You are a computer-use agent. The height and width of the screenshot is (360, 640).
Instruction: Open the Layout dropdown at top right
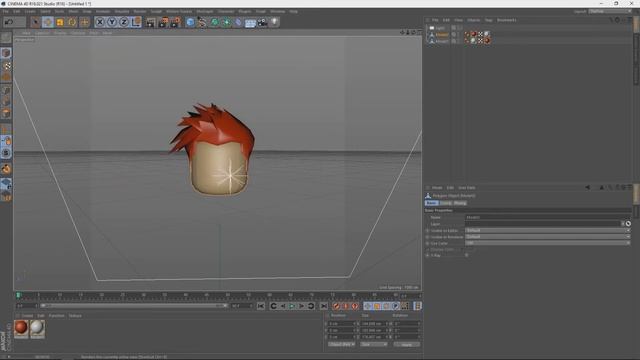(610, 11)
